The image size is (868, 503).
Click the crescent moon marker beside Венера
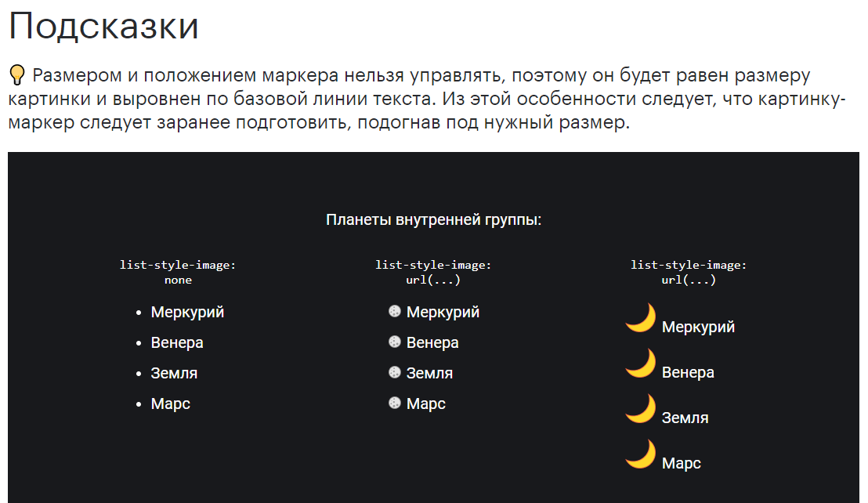[641, 363]
